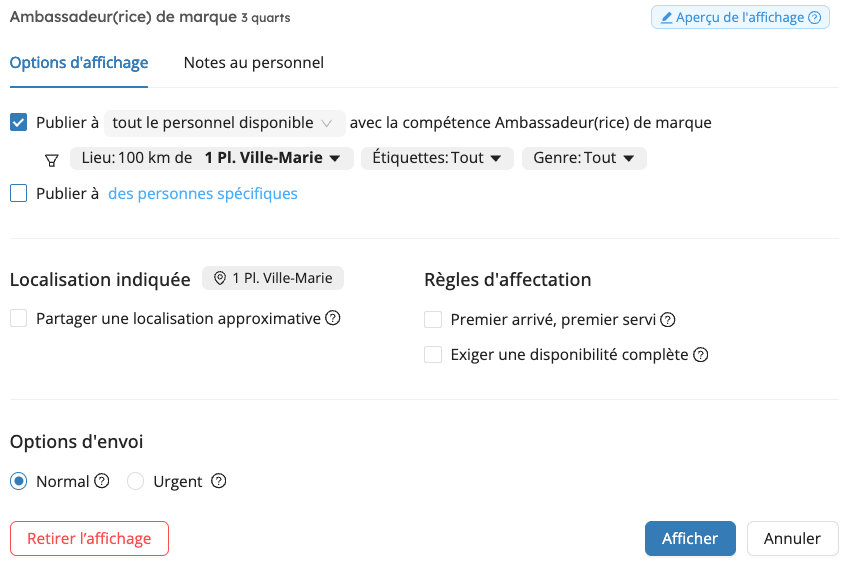The width and height of the screenshot is (844, 563).
Task: Switch to Notes au personnel tab
Action: tap(254, 63)
